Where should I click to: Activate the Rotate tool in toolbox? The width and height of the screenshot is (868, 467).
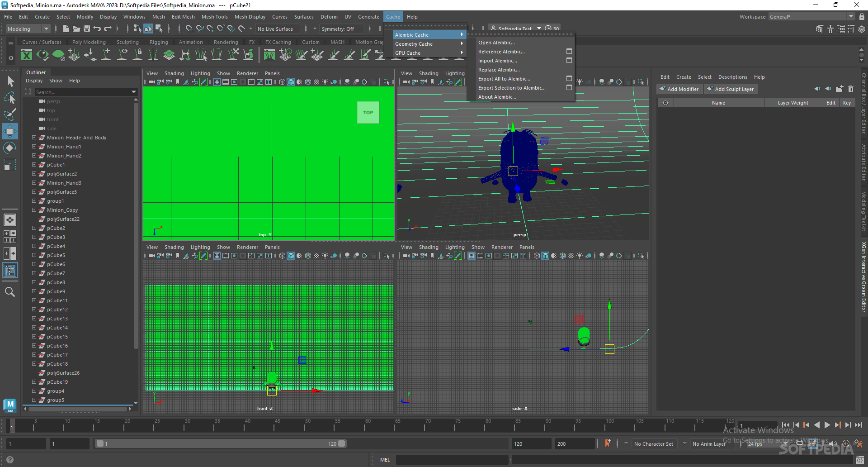click(10, 148)
